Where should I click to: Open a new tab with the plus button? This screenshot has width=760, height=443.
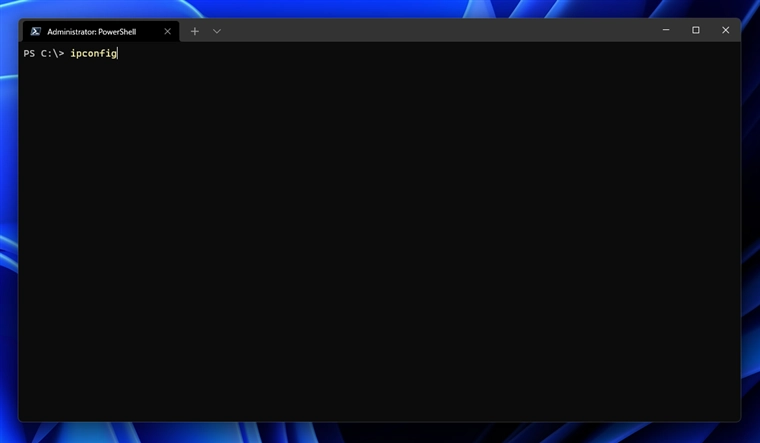[195, 32]
